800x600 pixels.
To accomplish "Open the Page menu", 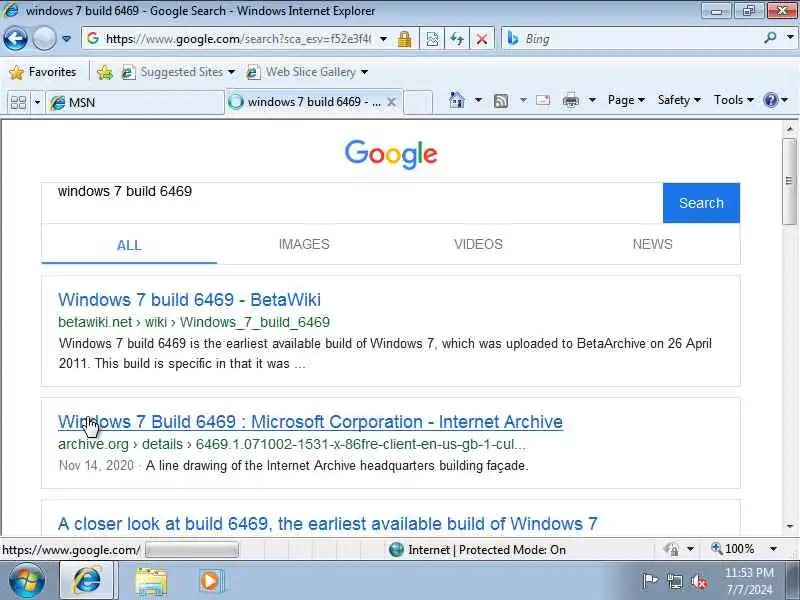I will (x=626, y=100).
